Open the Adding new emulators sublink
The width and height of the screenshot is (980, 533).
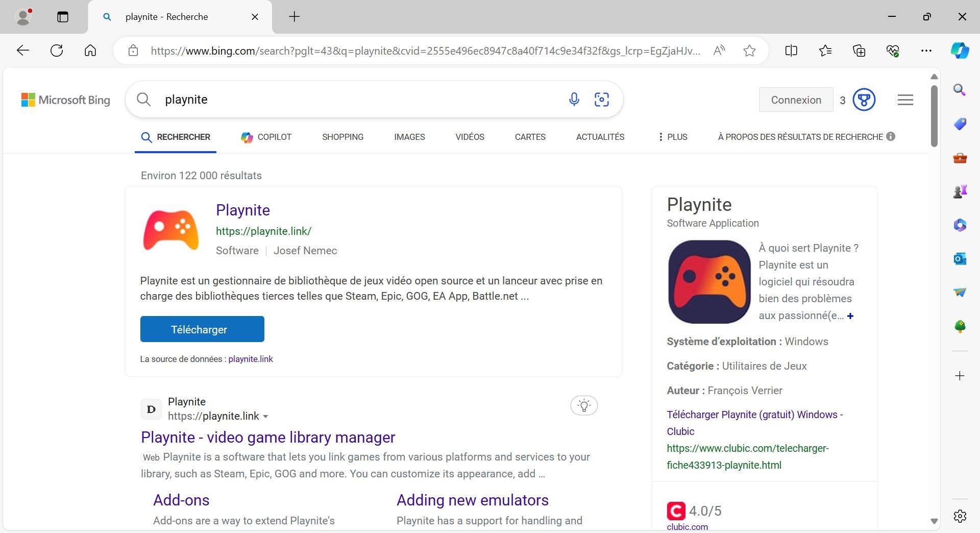[x=473, y=500]
